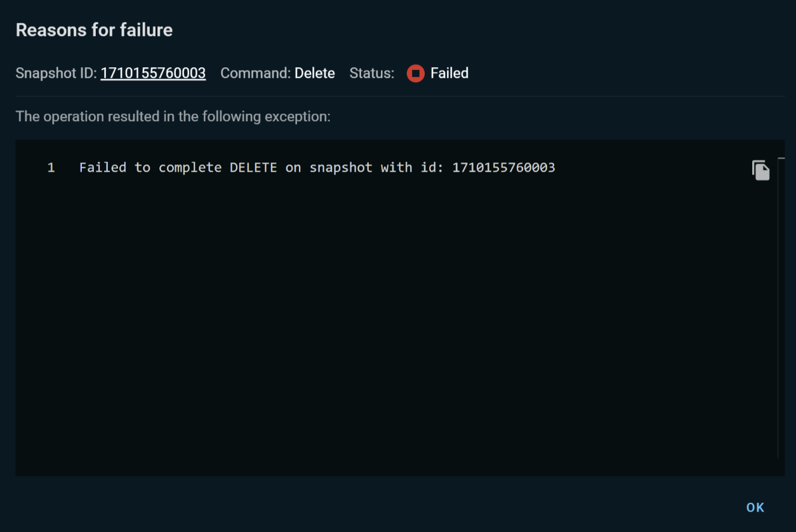The width and height of the screenshot is (796, 532).
Task: Click the snapshot id inside the exception message
Action: coord(503,168)
